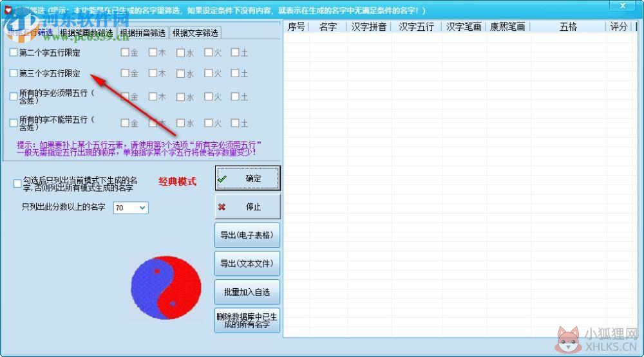
Task: Click the yin-yang taiji image
Action: [166, 288]
